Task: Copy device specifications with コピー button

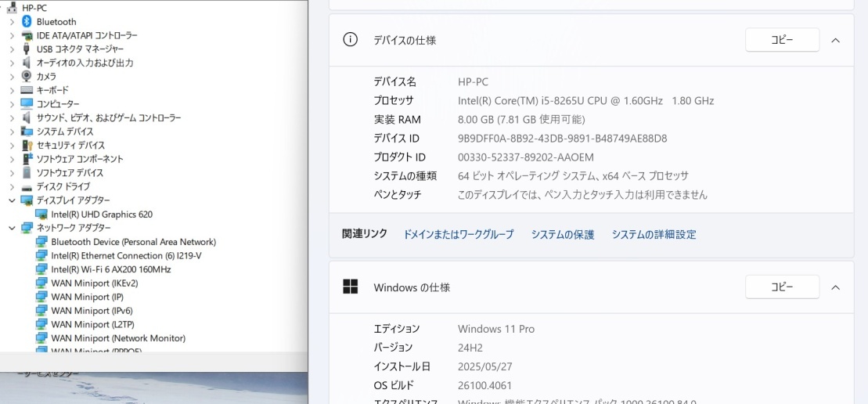Action: [782, 40]
